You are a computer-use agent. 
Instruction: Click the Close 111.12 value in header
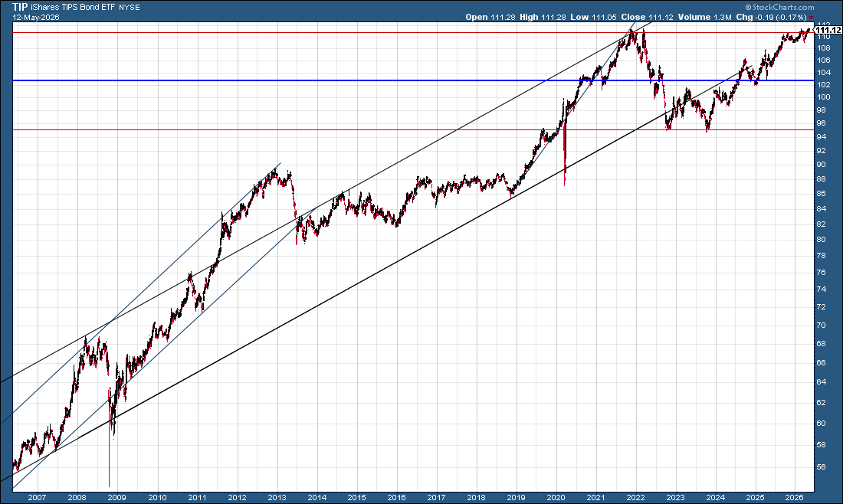pyautogui.click(x=647, y=17)
